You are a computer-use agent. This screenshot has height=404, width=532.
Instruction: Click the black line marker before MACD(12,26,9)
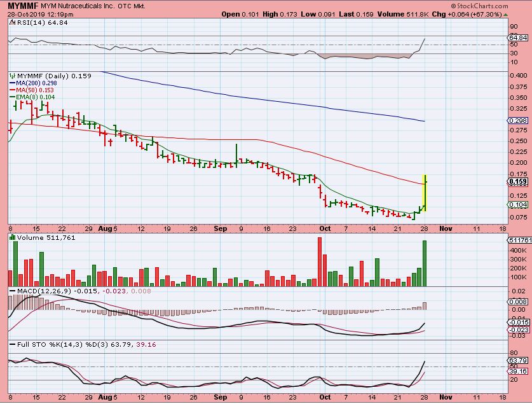[x=13, y=291]
